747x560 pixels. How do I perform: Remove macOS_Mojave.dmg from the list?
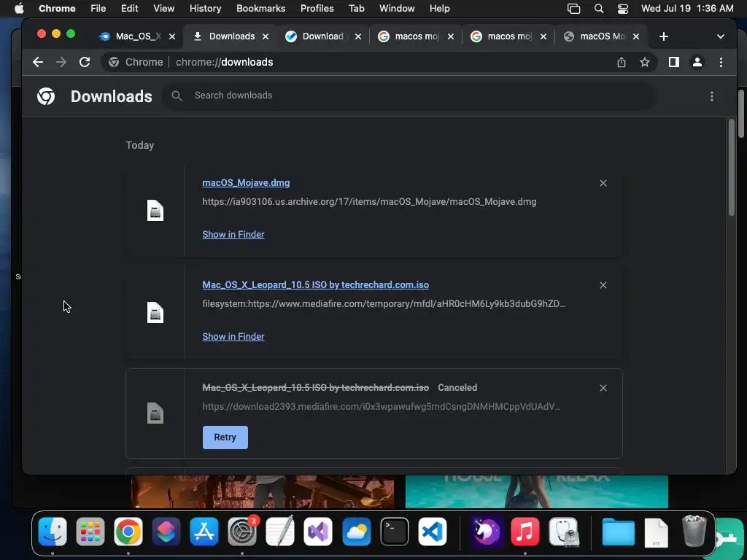point(603,183)
